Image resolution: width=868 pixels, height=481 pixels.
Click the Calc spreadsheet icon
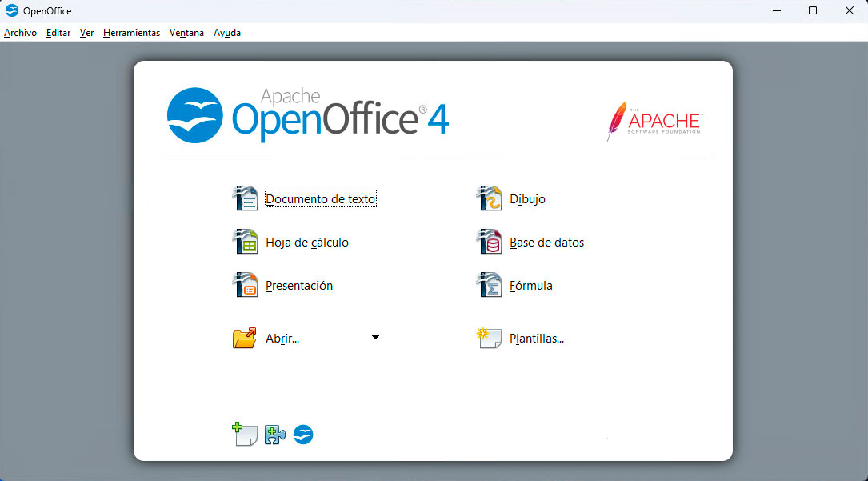tap(245, 242)
